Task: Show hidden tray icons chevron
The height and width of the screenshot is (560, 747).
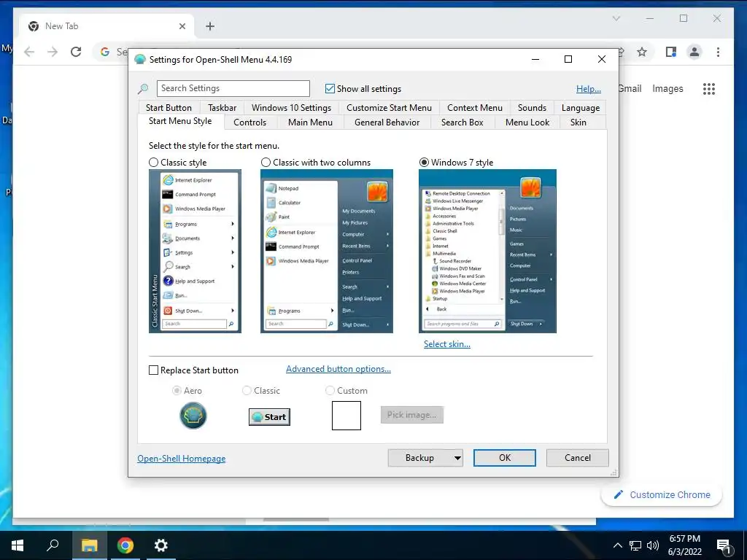Action: coord(617,545)
